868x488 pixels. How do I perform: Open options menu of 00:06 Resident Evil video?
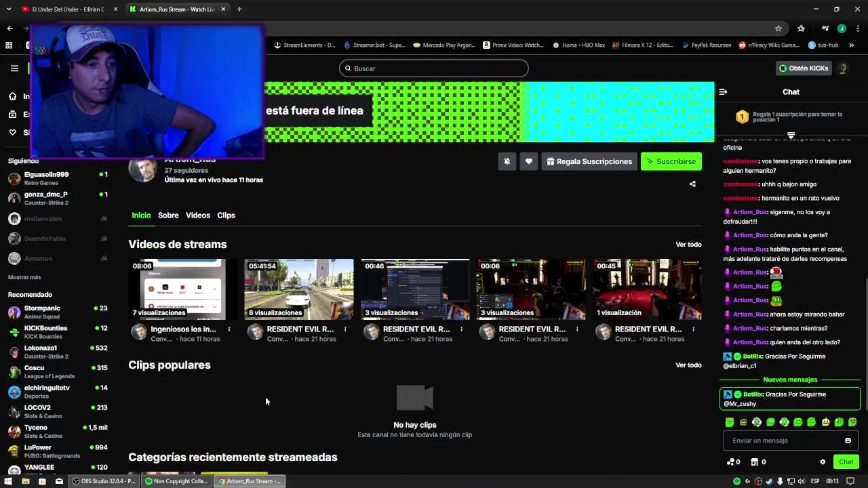click(577, 329)
